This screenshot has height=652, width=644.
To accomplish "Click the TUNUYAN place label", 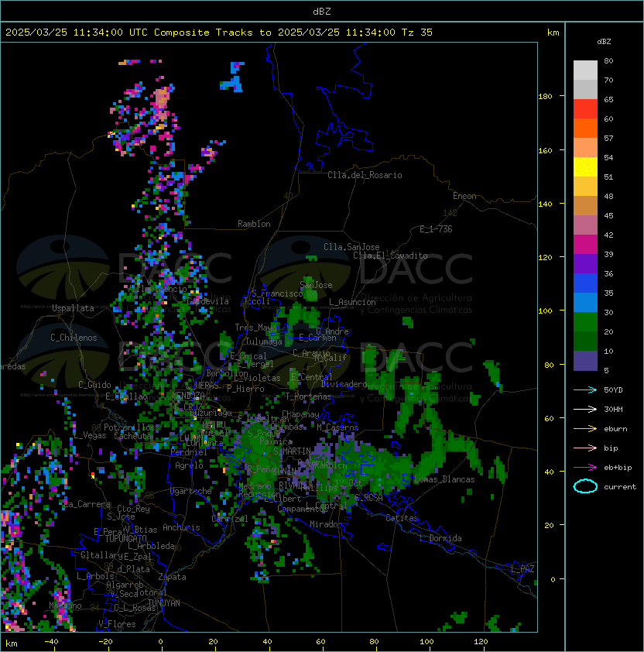I will [164, 603].
